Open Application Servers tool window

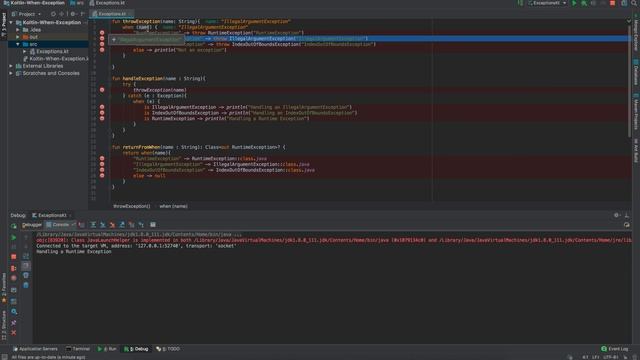[x=35, y=349]
